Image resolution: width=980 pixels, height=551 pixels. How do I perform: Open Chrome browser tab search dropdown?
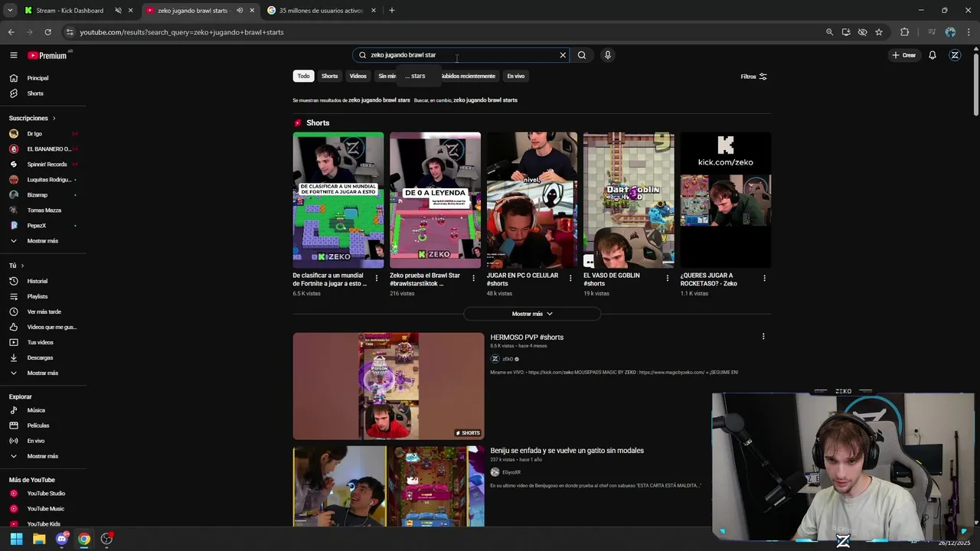tap(10, 11)
